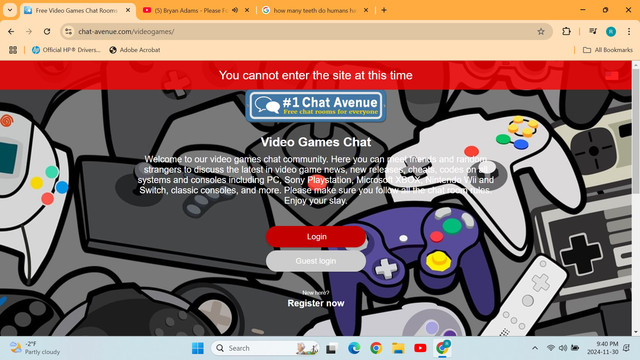Open Official HP Drivers bookmark
Image resolution: width=640 pixels, height=360 pixels.
[x=66, y=50]
